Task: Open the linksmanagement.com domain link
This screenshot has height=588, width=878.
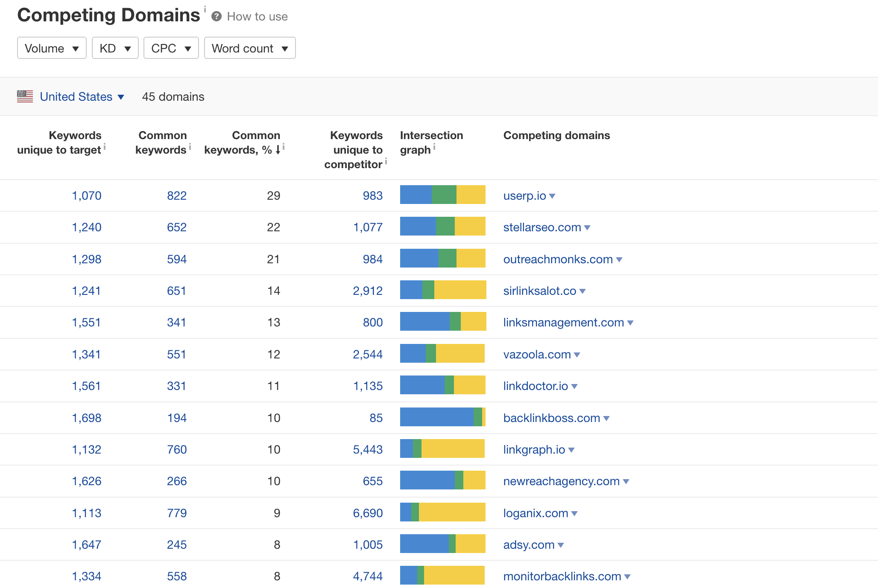Action: click(563, 323)
